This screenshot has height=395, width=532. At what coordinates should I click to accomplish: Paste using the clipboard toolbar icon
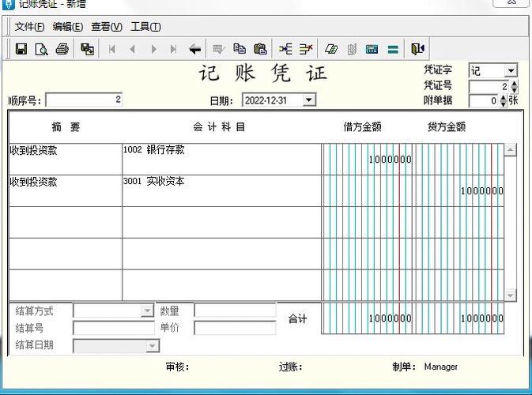pyautogui.click(x=260, y=49)
